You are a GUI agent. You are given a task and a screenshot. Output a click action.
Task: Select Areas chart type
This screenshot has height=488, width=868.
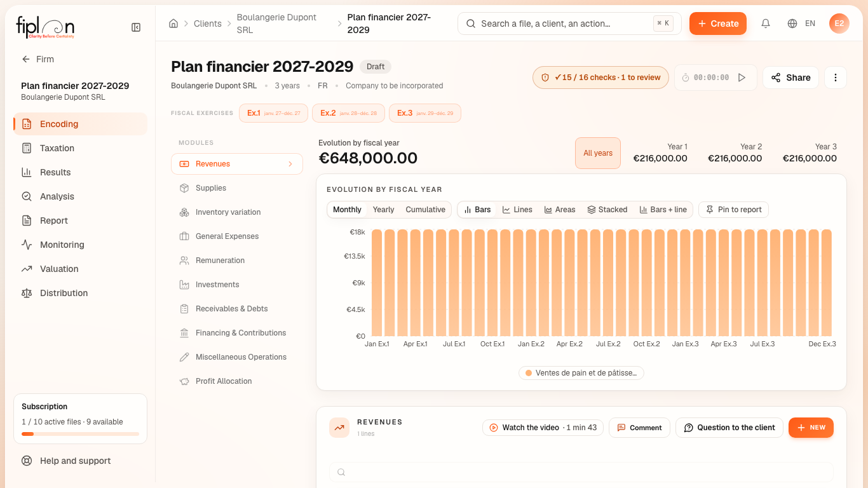pyautogui.click(x=560, y=210)
